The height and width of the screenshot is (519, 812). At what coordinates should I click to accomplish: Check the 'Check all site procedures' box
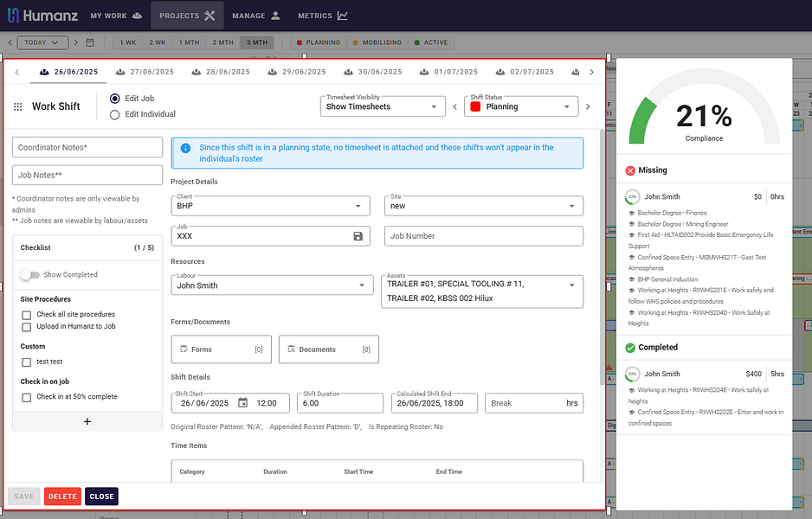[27, 315]
